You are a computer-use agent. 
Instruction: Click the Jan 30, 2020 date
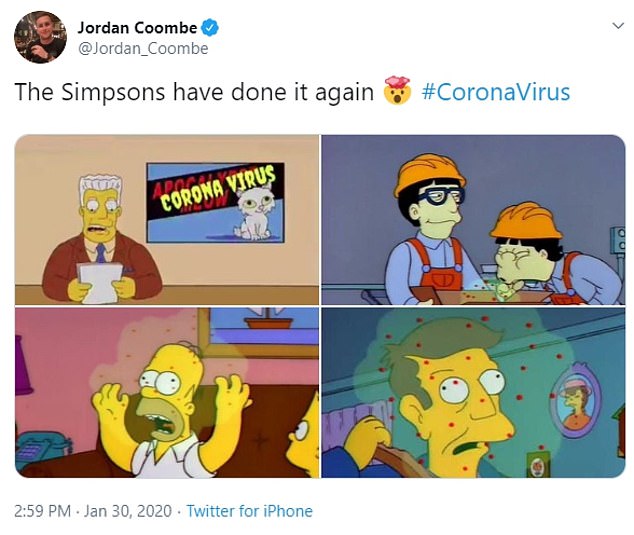pyautogui.click(x=128, y=511)
